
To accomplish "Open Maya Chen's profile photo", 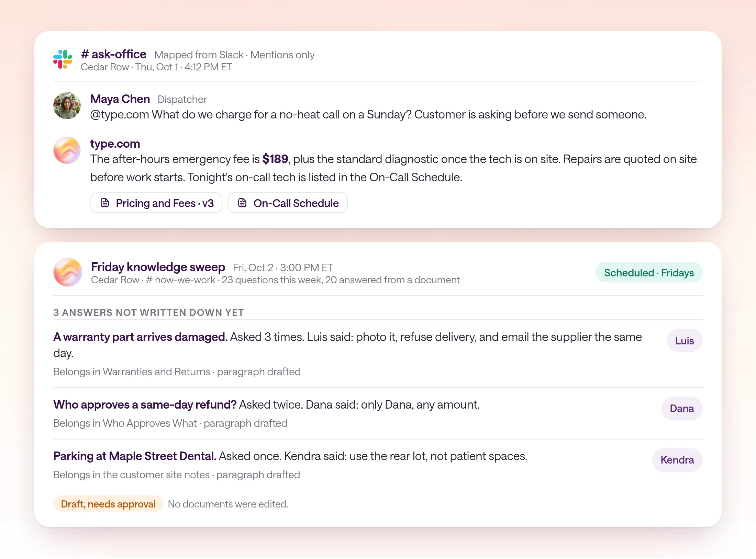I will coord(67,105).
